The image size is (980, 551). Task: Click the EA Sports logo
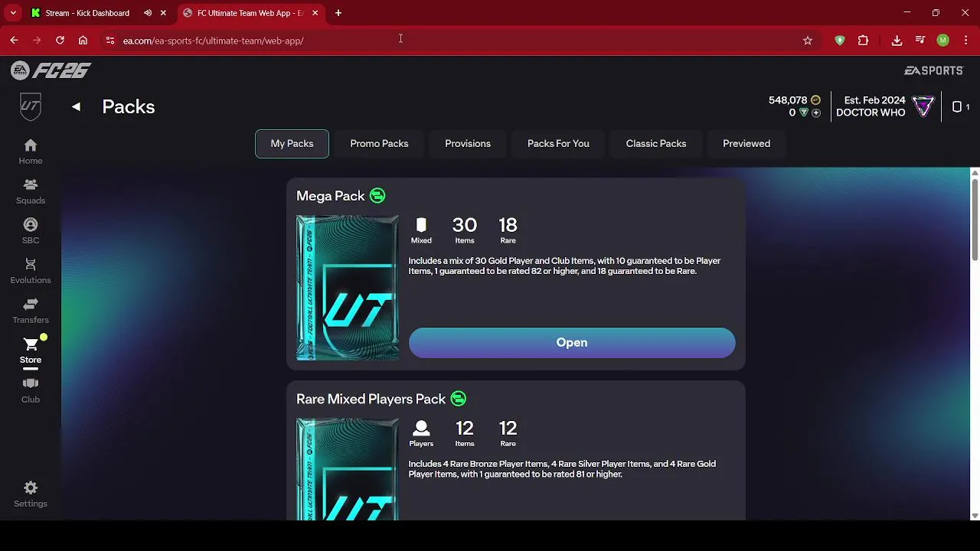tap(933, 70)
